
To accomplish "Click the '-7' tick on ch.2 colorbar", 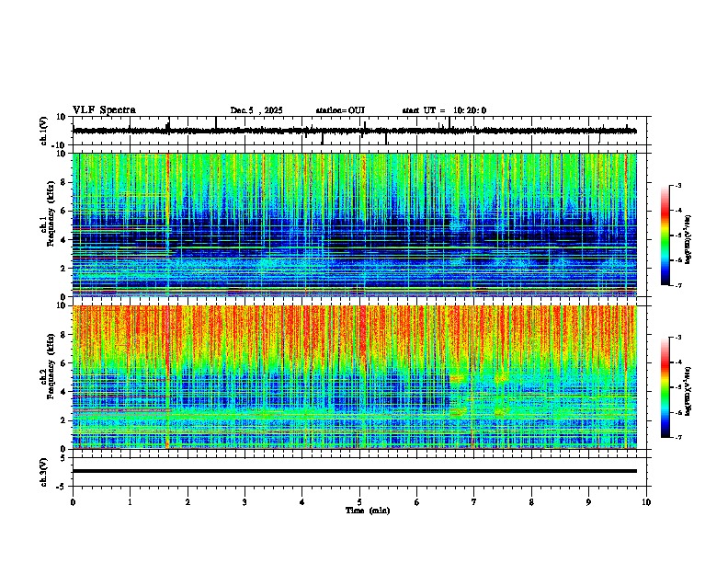I will click(x=677, y=437).
